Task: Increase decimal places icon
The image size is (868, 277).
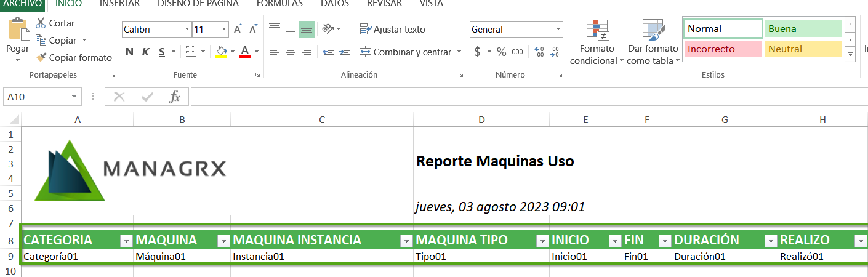Action: point(539,52)
